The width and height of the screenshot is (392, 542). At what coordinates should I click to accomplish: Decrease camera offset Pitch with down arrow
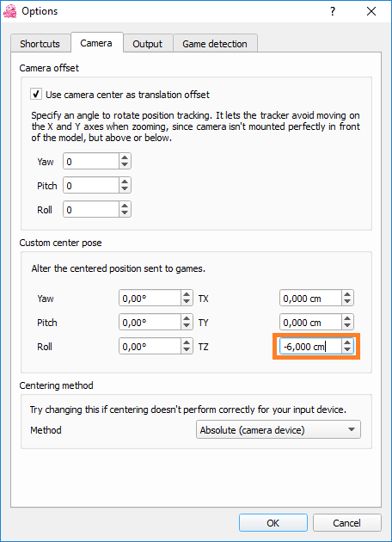pos(125,189)
